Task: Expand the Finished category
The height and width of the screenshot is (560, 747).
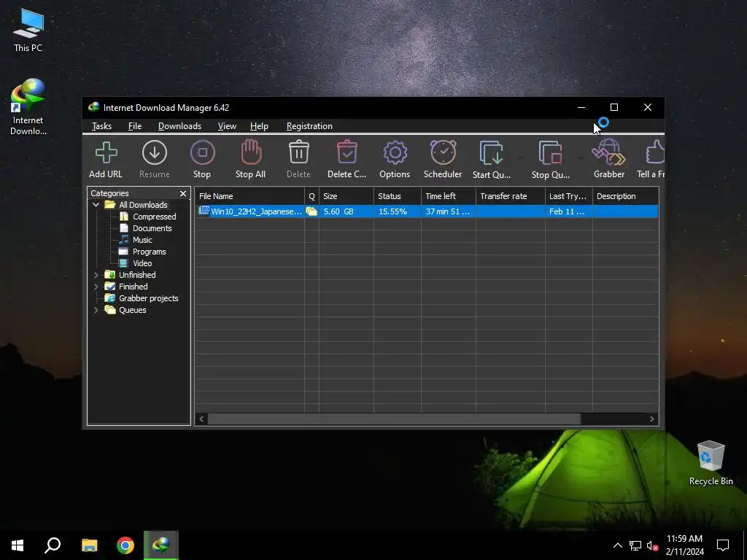Action: pyautogui.click(x=96, y=287)
